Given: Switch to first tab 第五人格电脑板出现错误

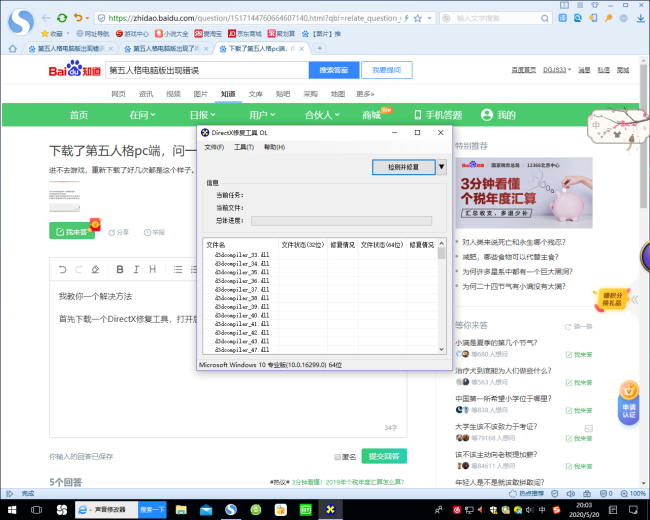Looking at the screenshot, I should pyautogui.click(x=70, y=49).
